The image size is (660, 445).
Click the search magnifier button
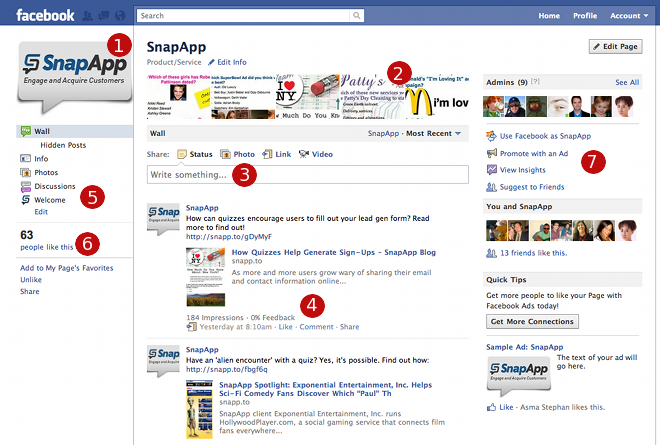point(357,16)
